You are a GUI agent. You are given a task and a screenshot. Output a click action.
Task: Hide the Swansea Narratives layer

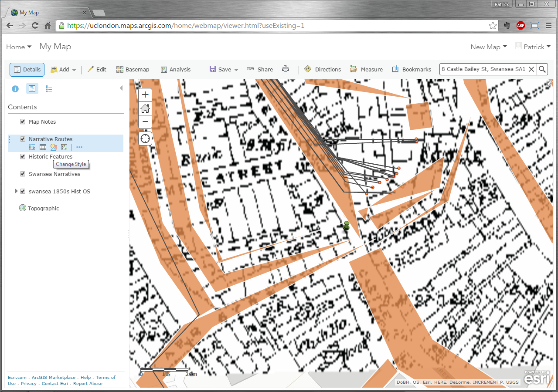click(x=23, y=174)
